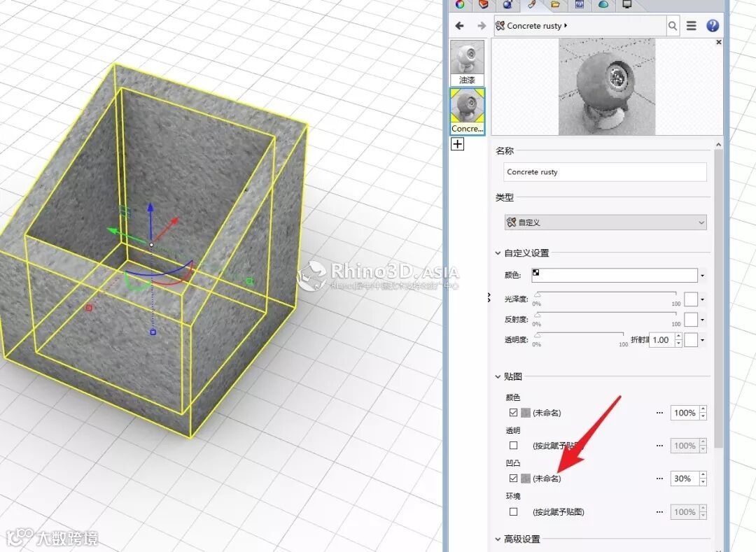The width and height of the screenshot is (756, 552).
Task: Adjust the 反射度 slider handle
Action: tap(538, 315)
